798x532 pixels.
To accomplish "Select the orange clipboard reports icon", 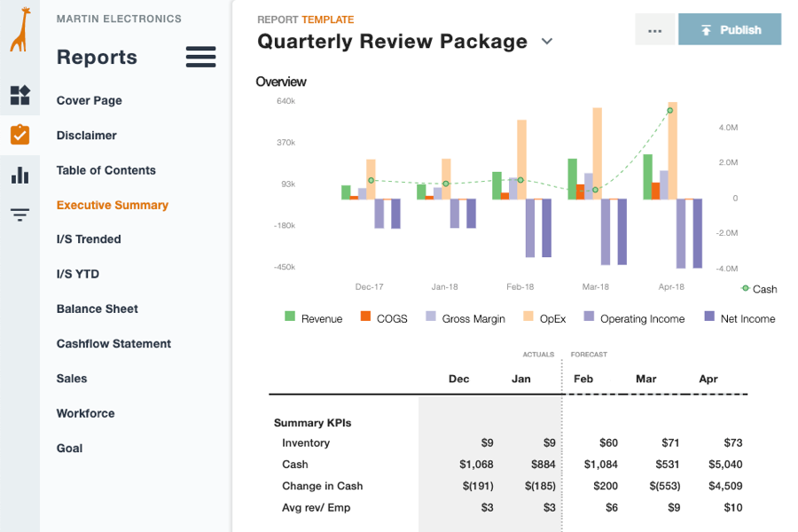I will [x=20, y=135].
